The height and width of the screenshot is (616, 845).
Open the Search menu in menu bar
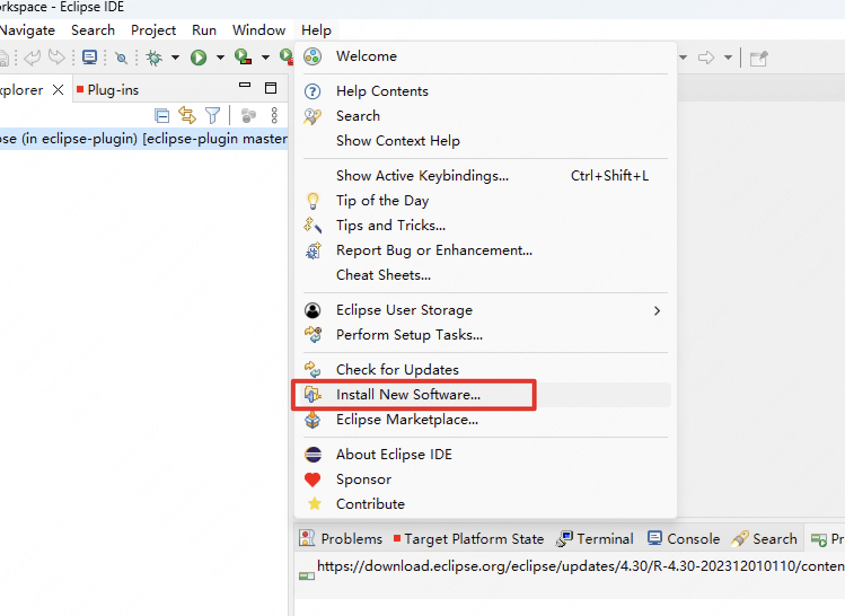[93, 30]
